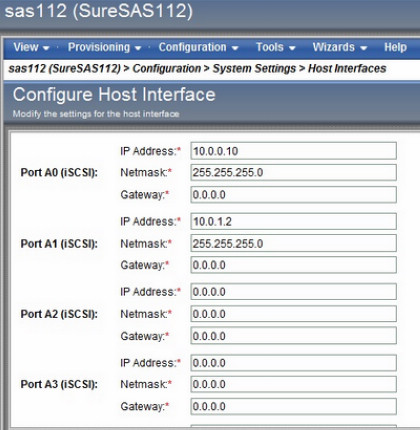Click the Help menu item
The height and width of the screenshot is (430, 420).
pyautogui.click(x=395, y=47)
